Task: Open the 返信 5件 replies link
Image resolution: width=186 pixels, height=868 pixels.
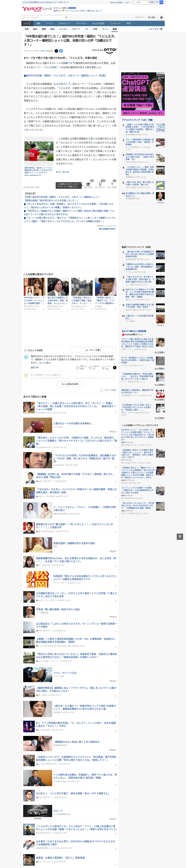Action: coord(35,367)
